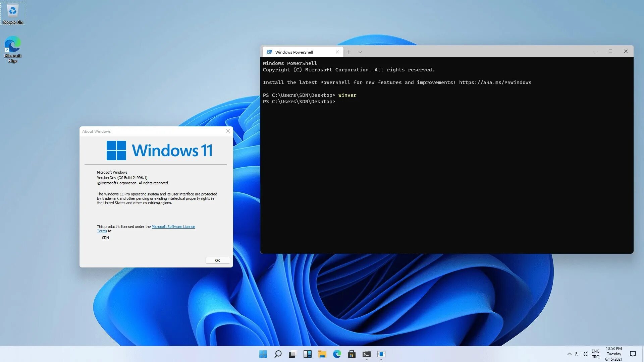The height and width of the screenshot is (362, 644).
Task: Open Microsoft Store from the taskbar
Action: pos(352,354)
